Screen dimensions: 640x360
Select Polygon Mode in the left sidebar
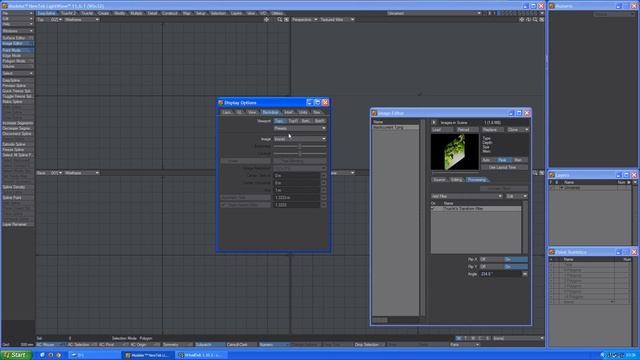(x=17, y=61)
